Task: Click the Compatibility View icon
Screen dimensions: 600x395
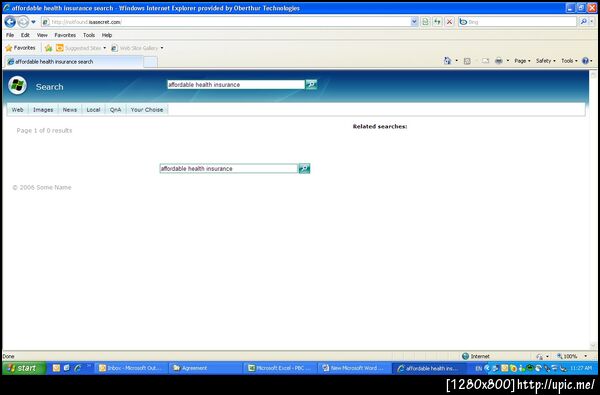Action: [426, 22]
